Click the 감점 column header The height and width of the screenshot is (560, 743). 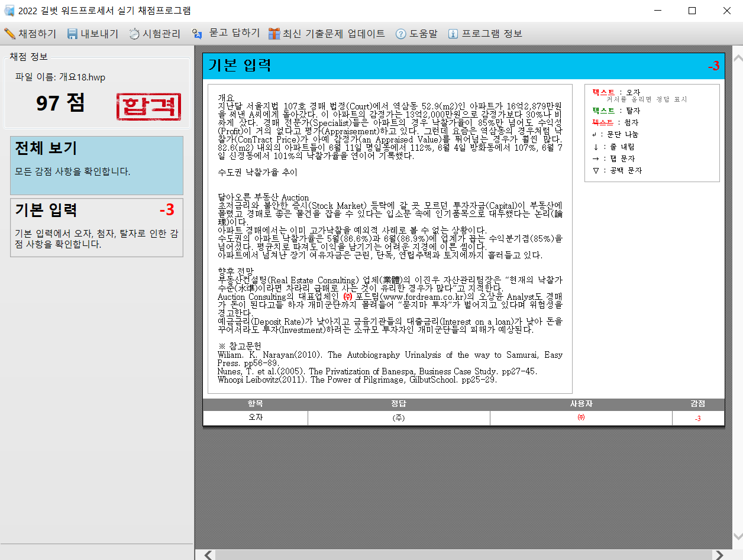click(697, 404)
